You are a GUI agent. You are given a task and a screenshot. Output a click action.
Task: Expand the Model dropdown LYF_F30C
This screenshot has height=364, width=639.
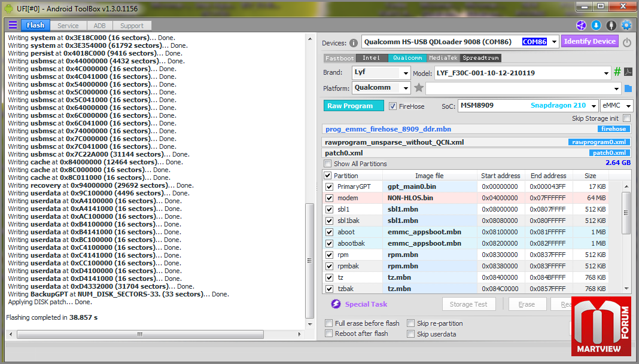tap(606, 74)
